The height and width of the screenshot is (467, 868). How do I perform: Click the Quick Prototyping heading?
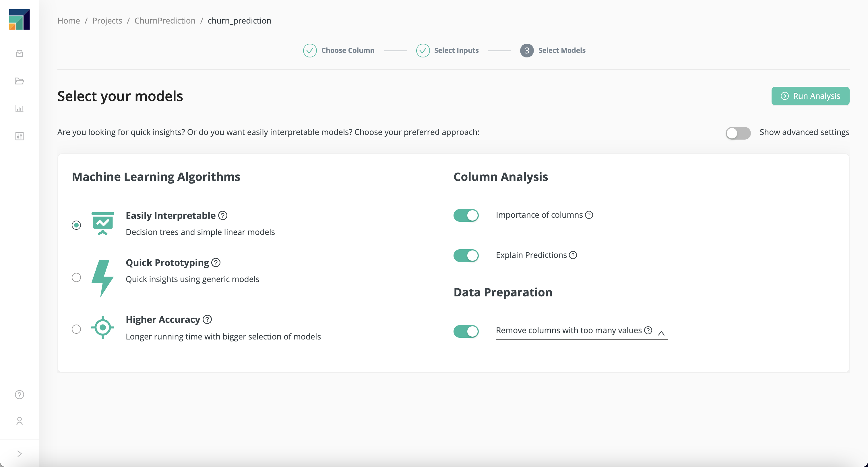pyautogui.click(x=167, y=262)
